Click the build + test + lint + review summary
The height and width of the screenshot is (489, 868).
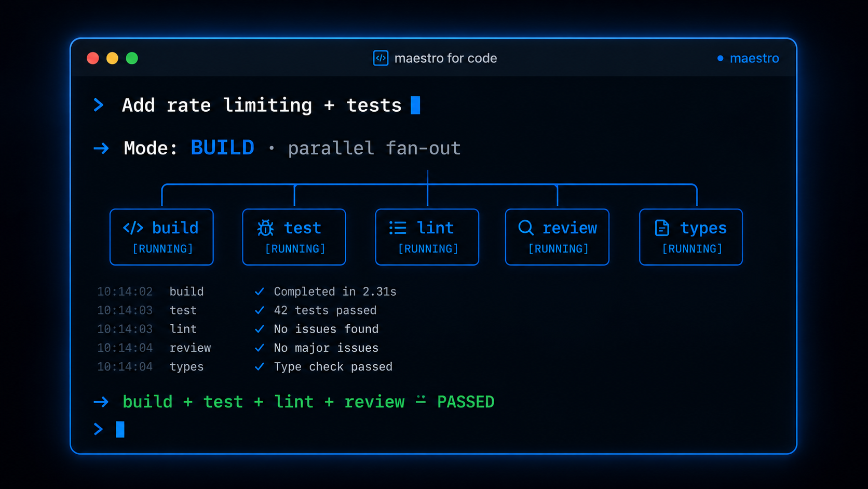pyautogui.click(x=263, y=402)
